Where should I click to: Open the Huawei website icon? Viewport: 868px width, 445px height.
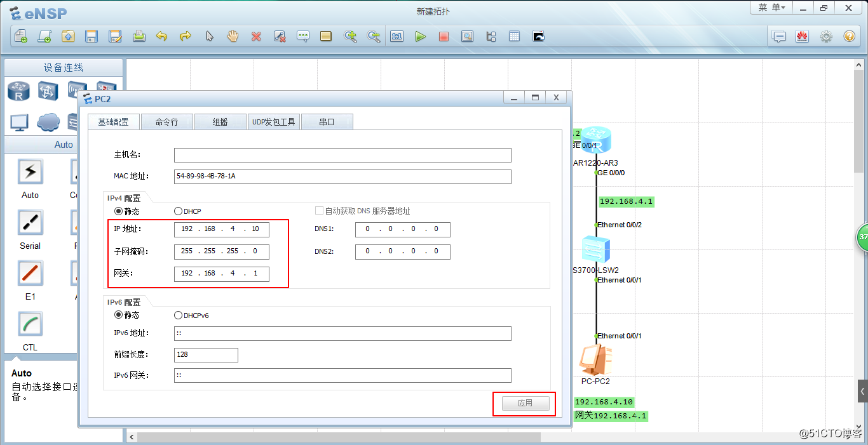(x=802, y=36)
